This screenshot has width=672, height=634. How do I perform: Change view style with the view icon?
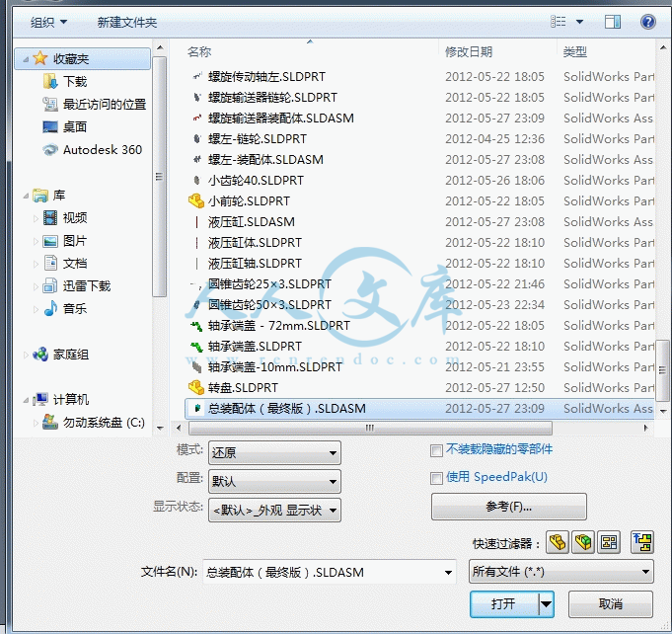point(558,22)
